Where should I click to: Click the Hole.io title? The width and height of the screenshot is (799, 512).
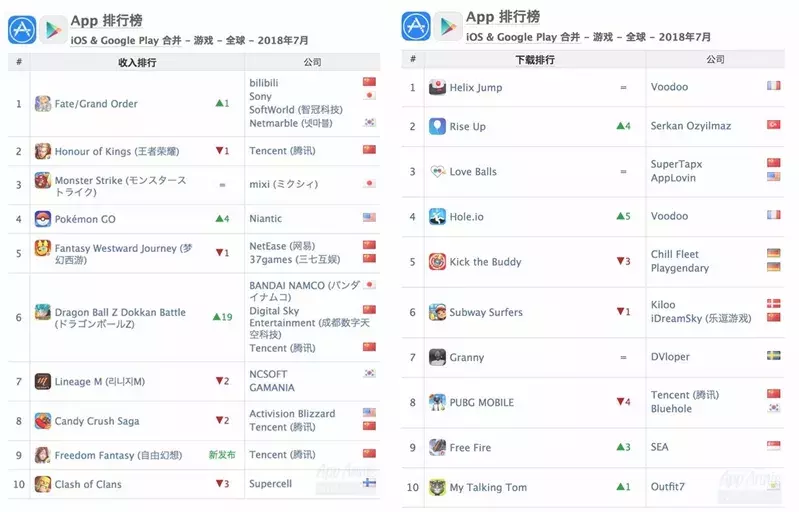pyautogui.click(x=467, y=217)
